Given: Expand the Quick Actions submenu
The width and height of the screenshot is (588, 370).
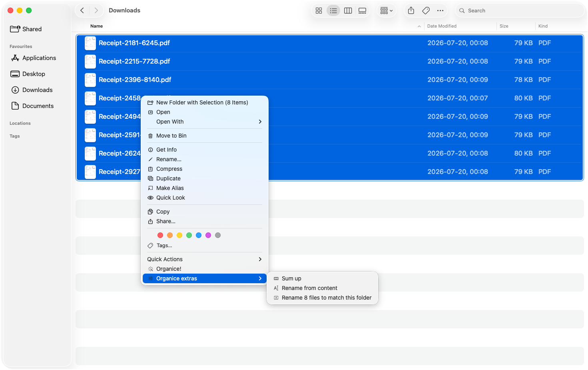Looking at the screenshot, I should pyautogui.click(x=204, y=259).
